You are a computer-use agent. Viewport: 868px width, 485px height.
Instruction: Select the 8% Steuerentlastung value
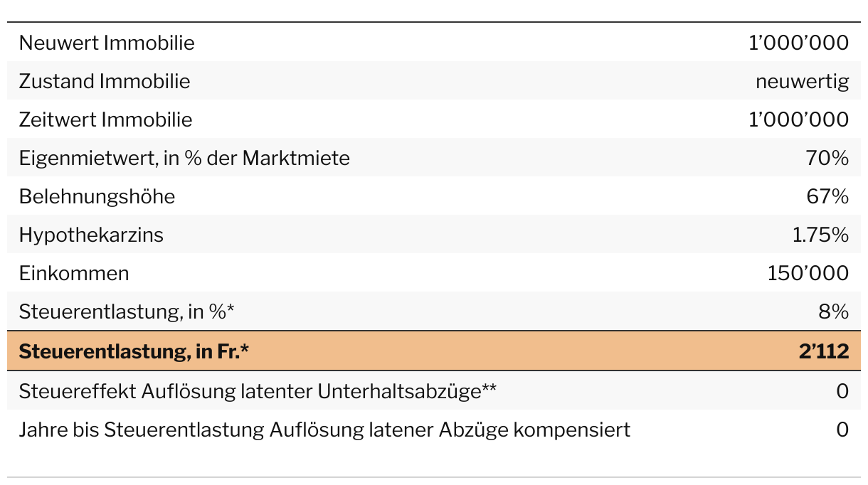pos(833,311)
